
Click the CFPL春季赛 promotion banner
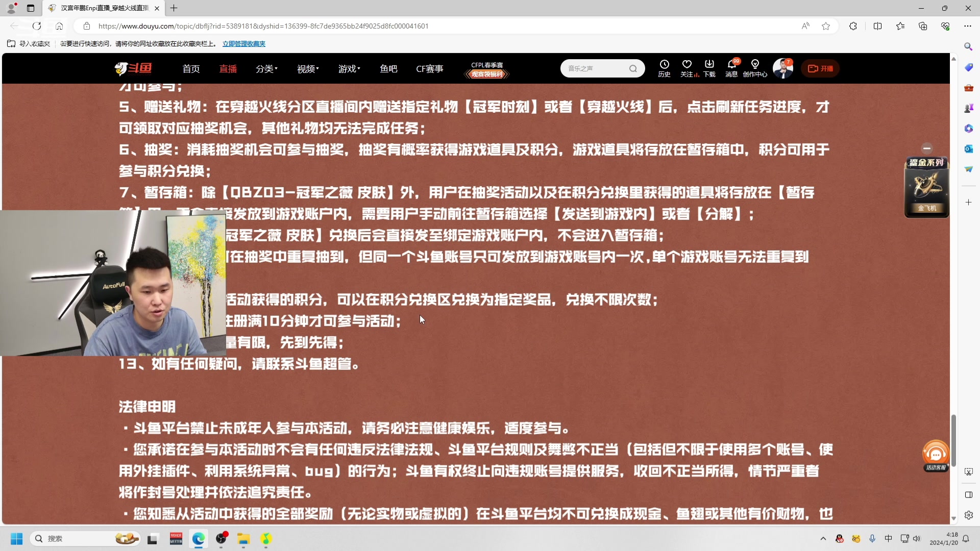(487, 69)
